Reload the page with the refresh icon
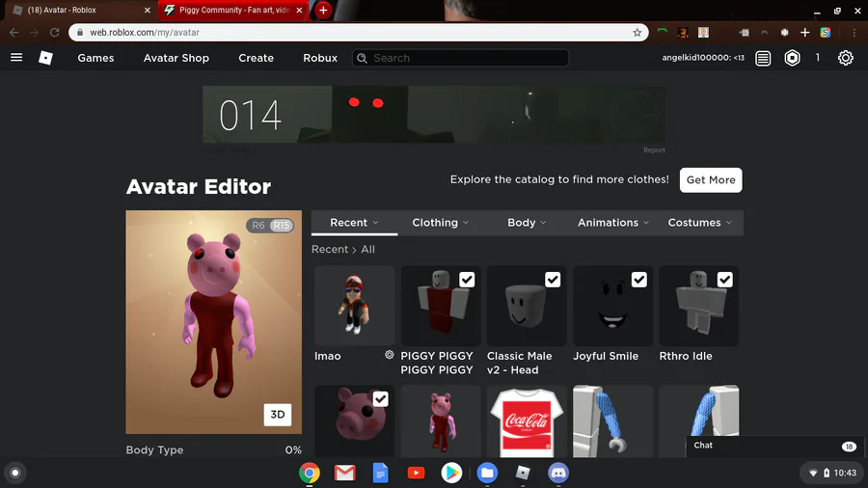Image resolution: width=868 pixels, height=488 pixels. (54, 33)
